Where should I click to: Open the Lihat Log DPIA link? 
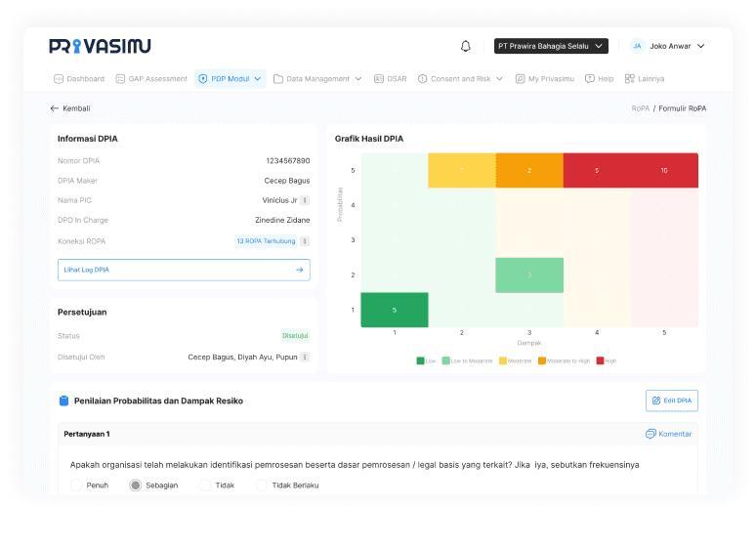pos(184,270)
